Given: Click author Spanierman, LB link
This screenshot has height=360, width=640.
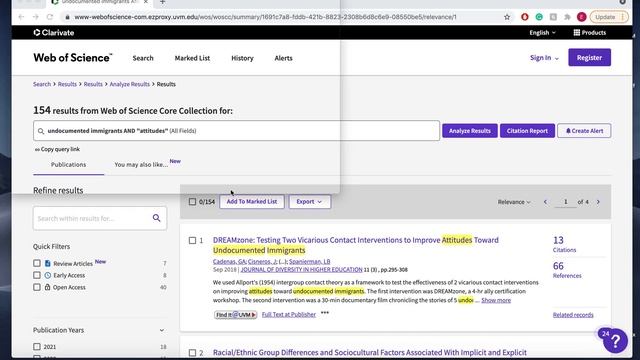Looking at the screenshot, I should point(310,262).
